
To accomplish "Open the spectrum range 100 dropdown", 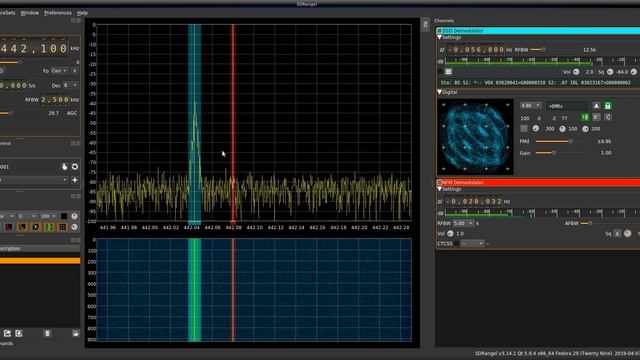I will click(48, 216).
